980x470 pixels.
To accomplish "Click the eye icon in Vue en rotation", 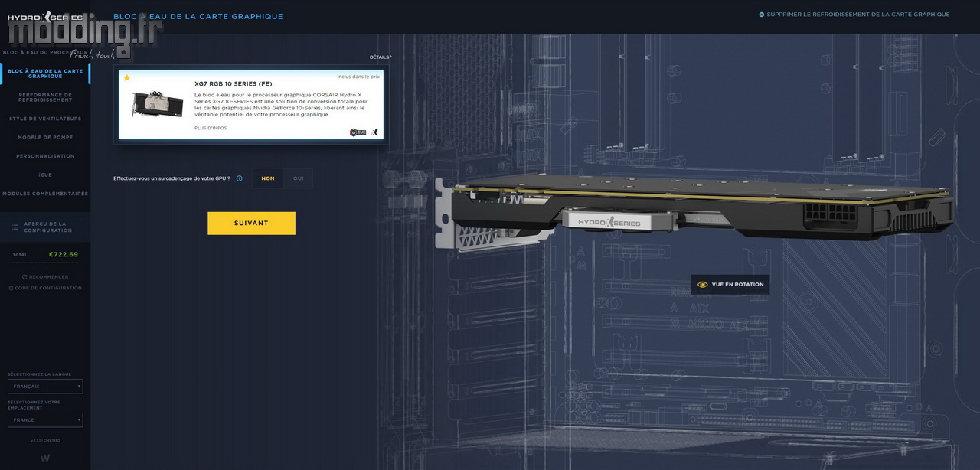I will [702, 285].
